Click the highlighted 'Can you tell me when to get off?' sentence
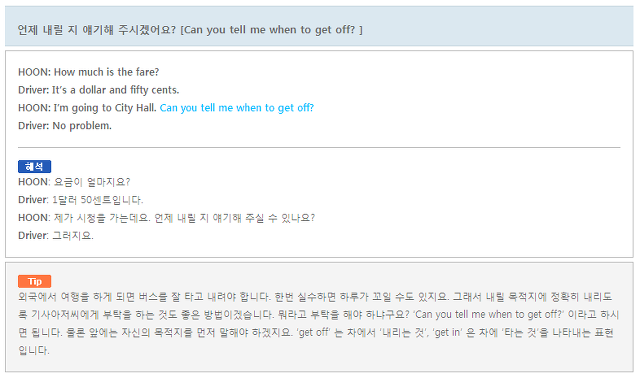The width and height of the screenshot is (640, 378). pyautogui.click(x=237, y=108)
